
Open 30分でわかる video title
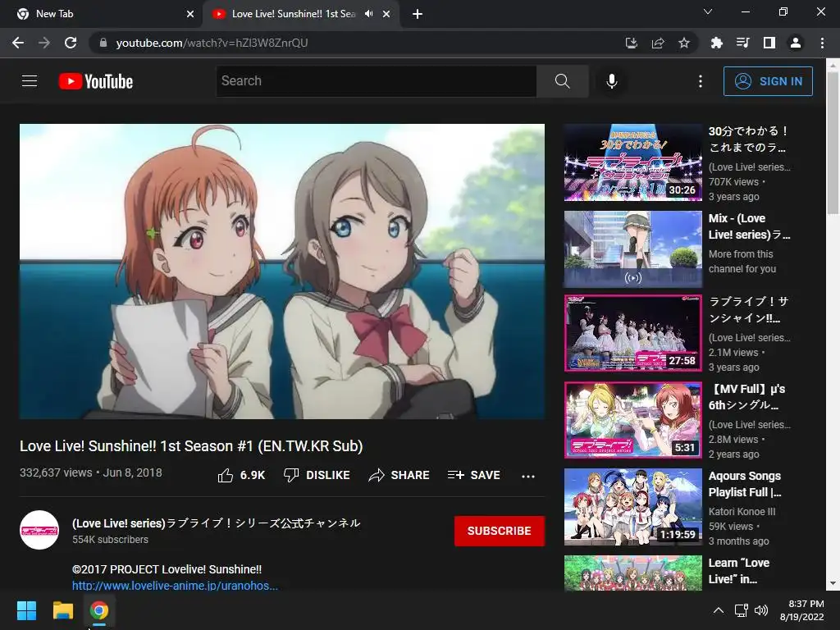pos(748,139)
